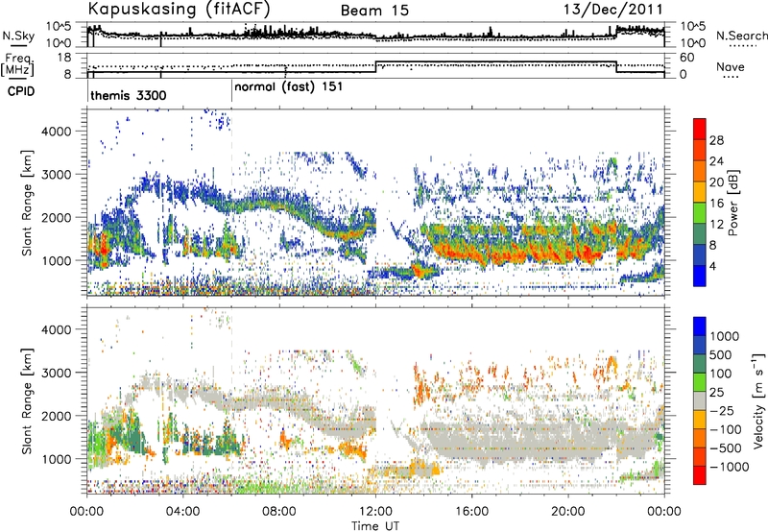
Task: Click the '500' tick on Velocity colorbar
Action: (722, 354)
